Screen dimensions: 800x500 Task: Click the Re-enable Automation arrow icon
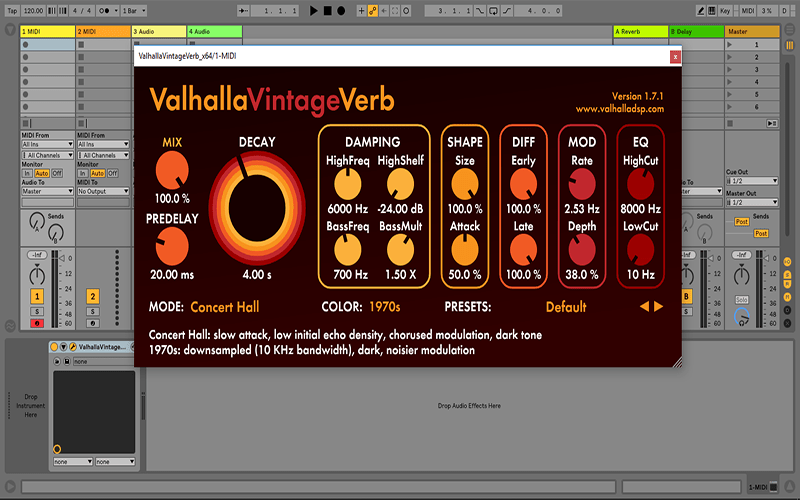tap(384, 10)
